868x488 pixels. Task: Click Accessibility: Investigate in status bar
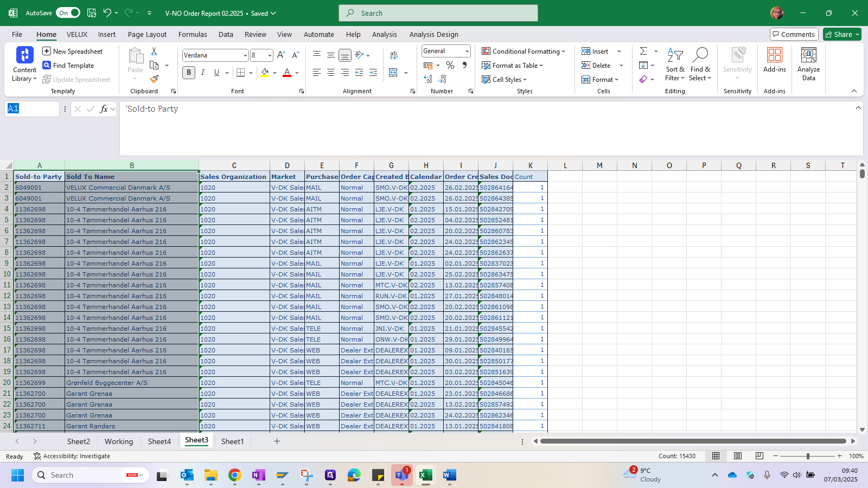coord(72,456)
